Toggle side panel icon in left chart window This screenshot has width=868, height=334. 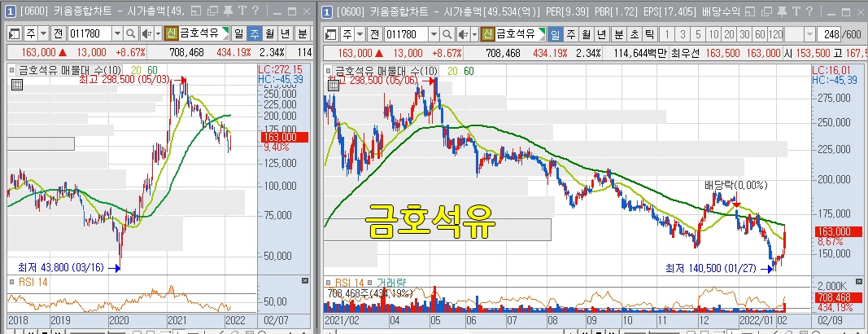tap(15, 34)
